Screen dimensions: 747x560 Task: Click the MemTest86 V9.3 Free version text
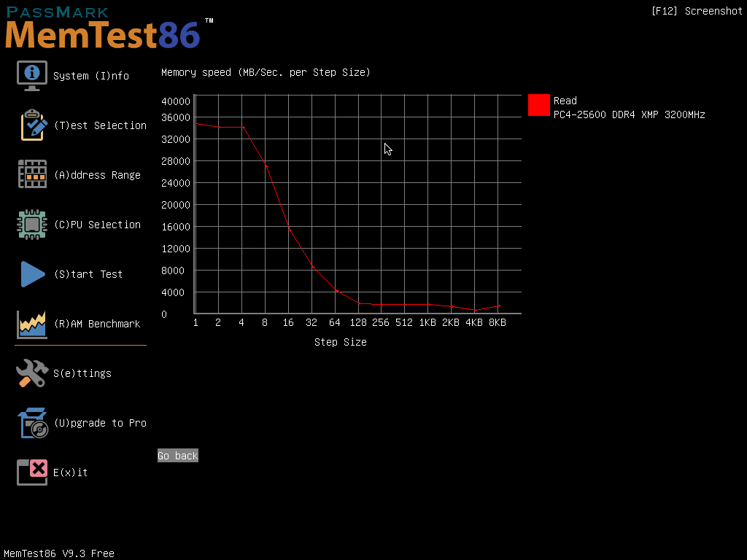pos(59,553)
